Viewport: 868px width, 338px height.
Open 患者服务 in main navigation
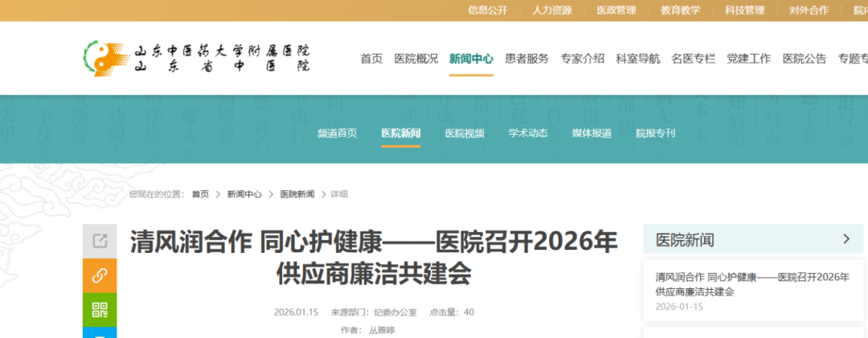tap(526, 59)
